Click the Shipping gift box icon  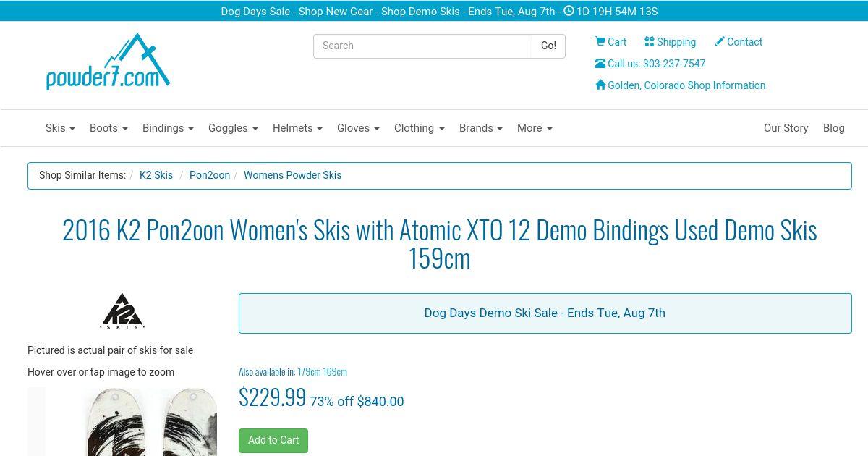tap(650, 42)
